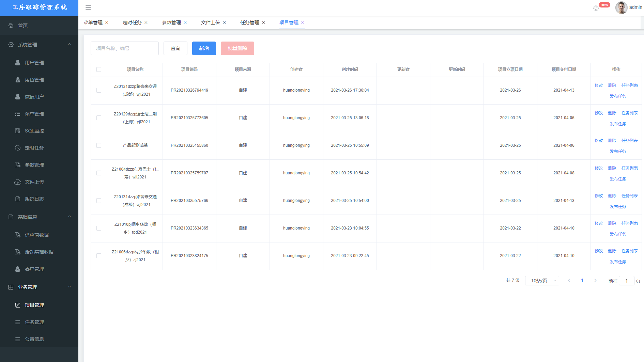Close the 项目管理 tab with its X

pos(303,22)
